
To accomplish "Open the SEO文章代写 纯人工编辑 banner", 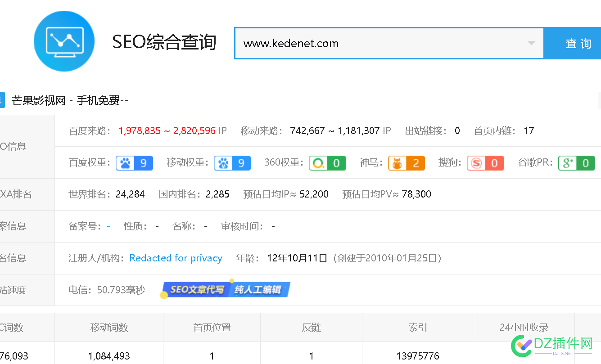I will pyautogui.click(x=226, y=290).
